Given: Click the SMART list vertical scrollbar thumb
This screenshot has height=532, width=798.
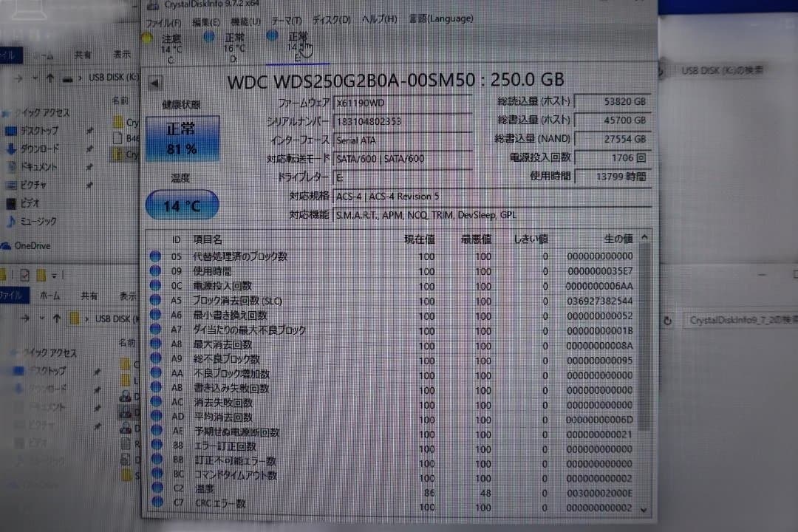Looking at the screenshot, I should tap(644, 336).
